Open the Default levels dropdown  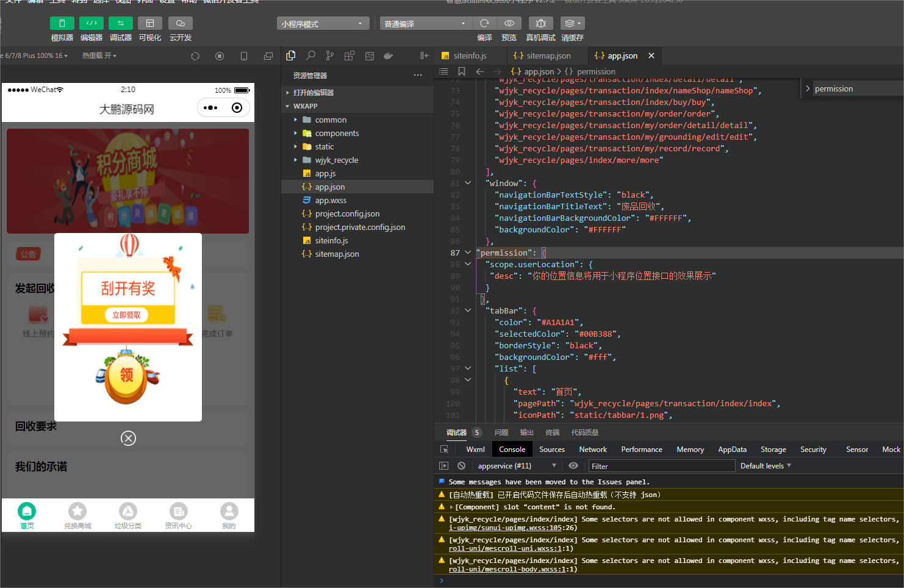tap(766, 466)
